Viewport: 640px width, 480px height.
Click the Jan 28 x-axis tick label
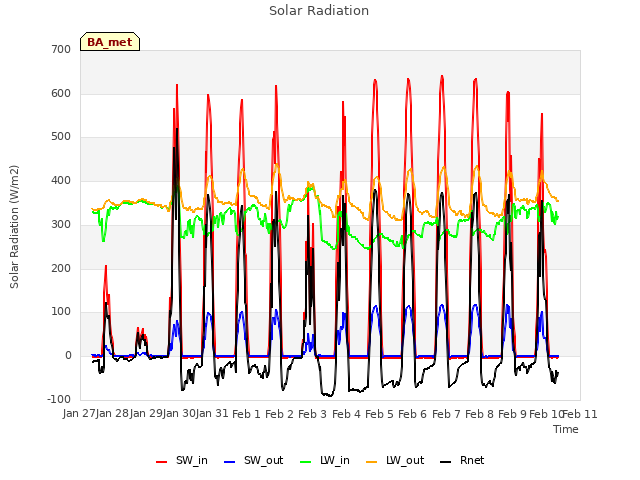point(113,414)
